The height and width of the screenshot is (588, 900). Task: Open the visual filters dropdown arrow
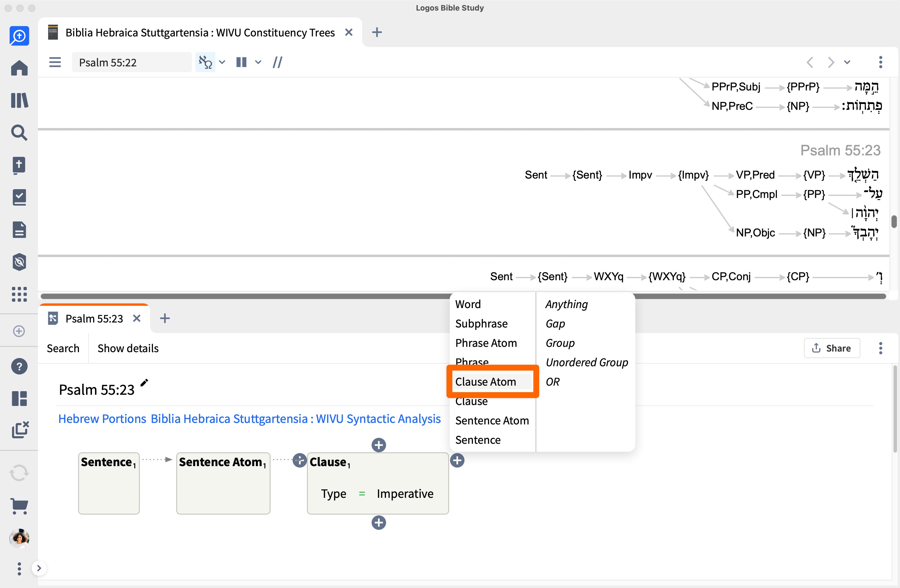222,62
